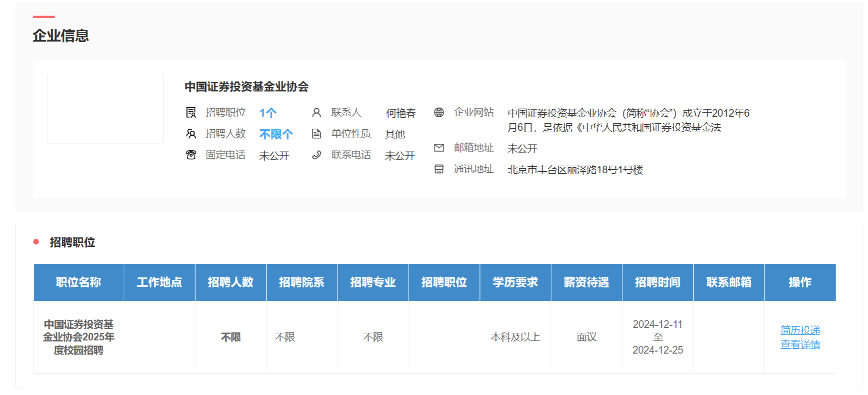Click the 面议 salary cell
Screen dimensions: 868x395
(587, 337)
